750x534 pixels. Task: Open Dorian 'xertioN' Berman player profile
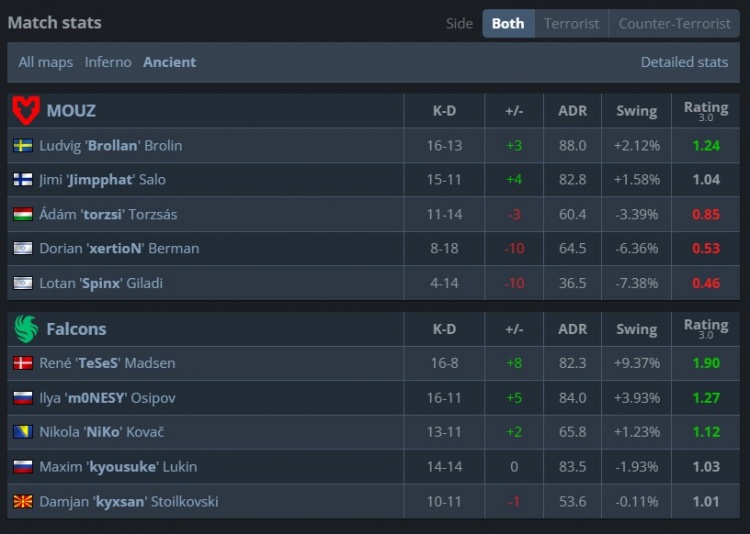pyautogui.click(x=119, y=248)
